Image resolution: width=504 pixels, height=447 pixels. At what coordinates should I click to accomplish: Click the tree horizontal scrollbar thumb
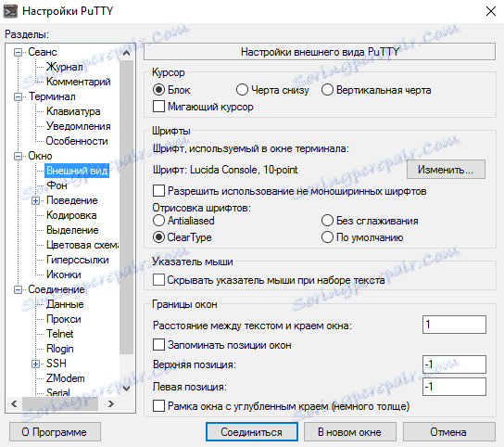(x=60, y=403)
